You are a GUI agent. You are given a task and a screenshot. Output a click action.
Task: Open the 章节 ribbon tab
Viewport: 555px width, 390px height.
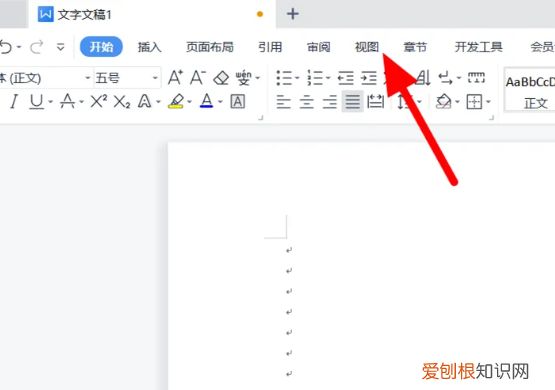tap(415, 47)
